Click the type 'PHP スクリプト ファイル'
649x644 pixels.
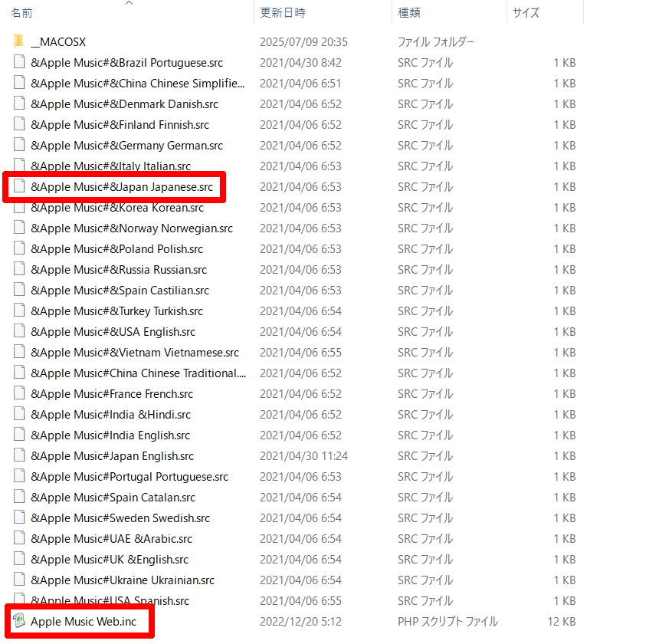(447, 622)
